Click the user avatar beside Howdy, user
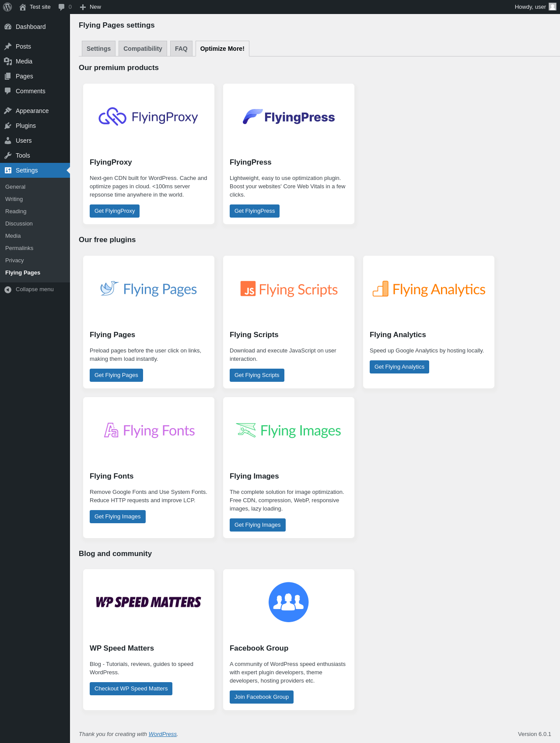560x743 pixels. pos(553,7)
